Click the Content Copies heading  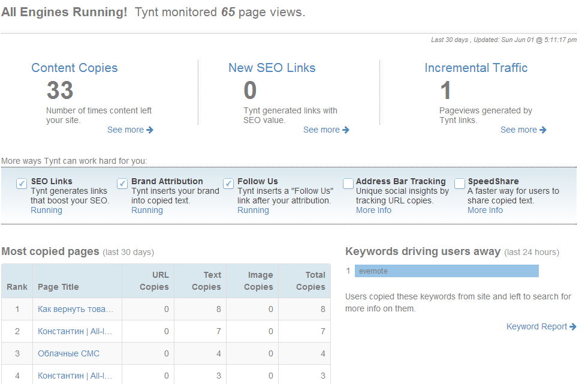(74, 68)
